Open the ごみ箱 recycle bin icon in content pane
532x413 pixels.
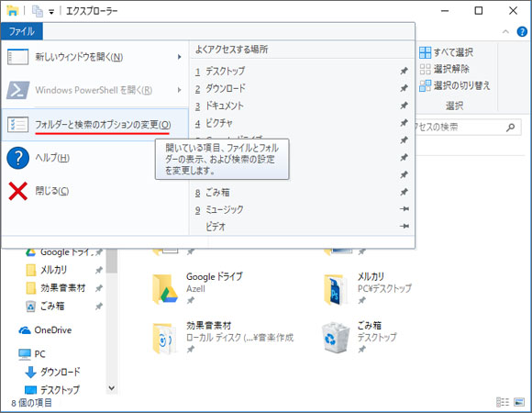336,338
